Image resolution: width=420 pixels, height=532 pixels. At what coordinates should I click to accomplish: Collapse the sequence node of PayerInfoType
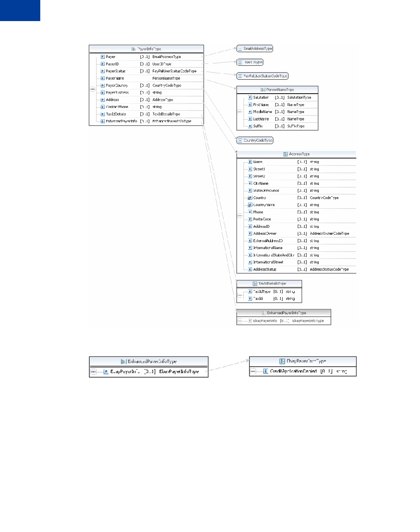(93, 89)
